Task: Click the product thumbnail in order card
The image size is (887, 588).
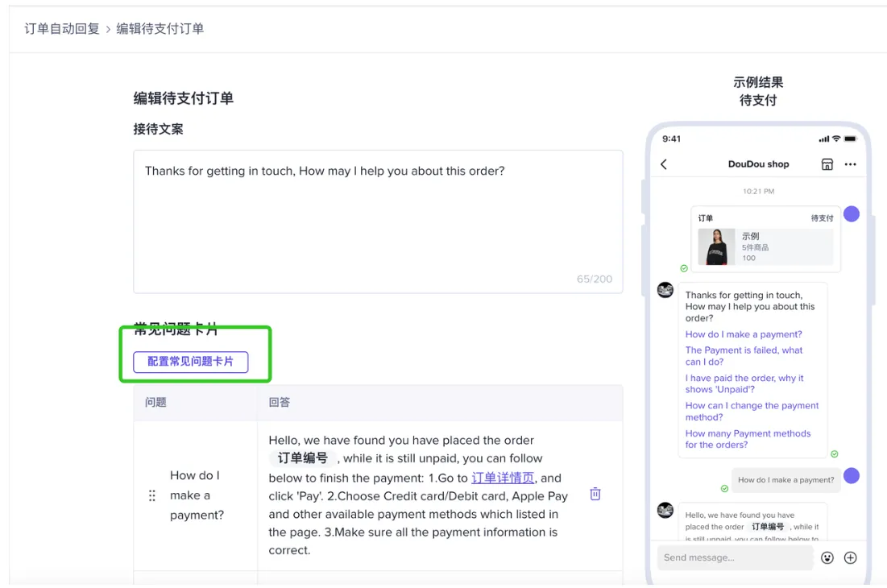Action: click(x=716, y=247)
